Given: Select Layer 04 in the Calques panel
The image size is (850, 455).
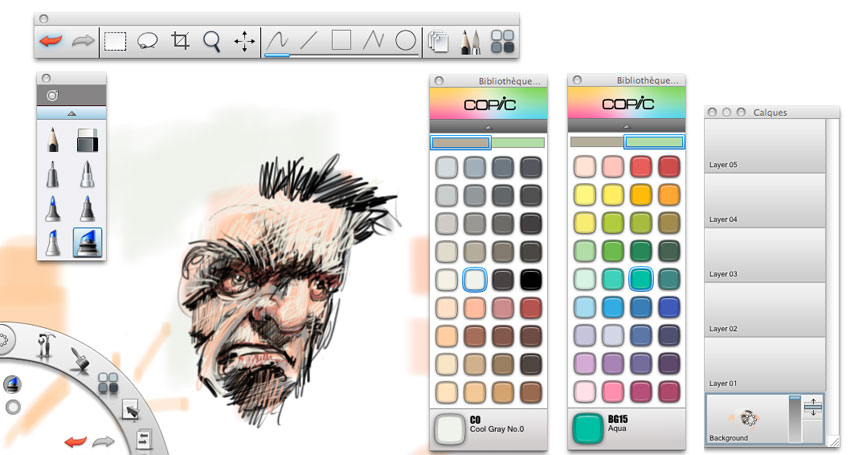Looking at the screenshot, I should click(x=764, y=201).
